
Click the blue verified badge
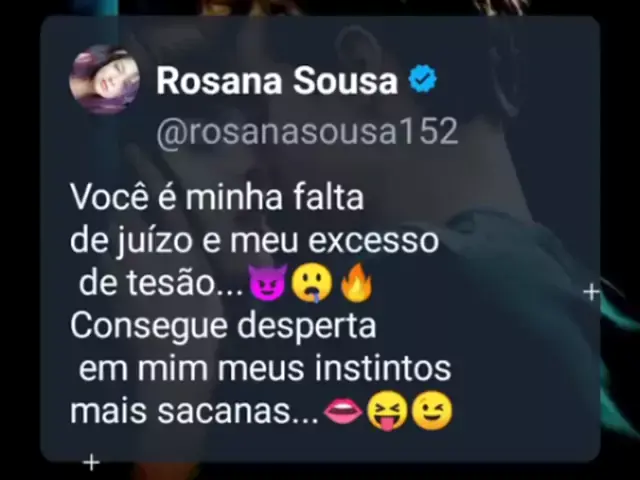(x=423, y=78)
